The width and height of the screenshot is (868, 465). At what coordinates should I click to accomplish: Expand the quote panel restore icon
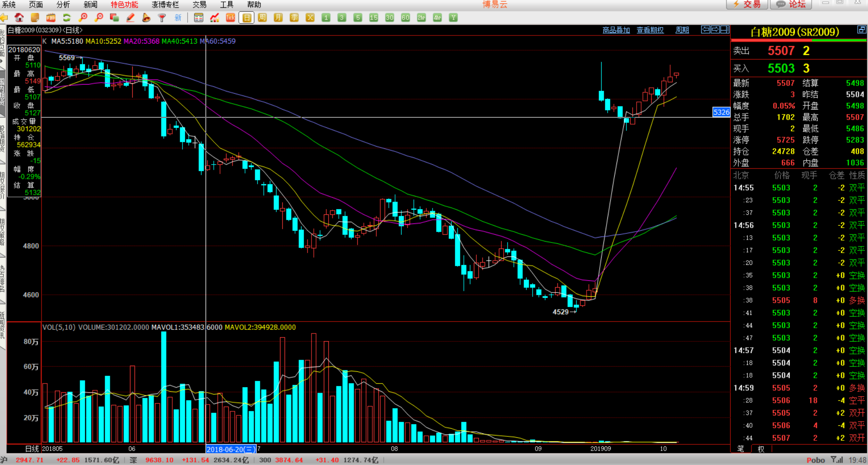861,30
